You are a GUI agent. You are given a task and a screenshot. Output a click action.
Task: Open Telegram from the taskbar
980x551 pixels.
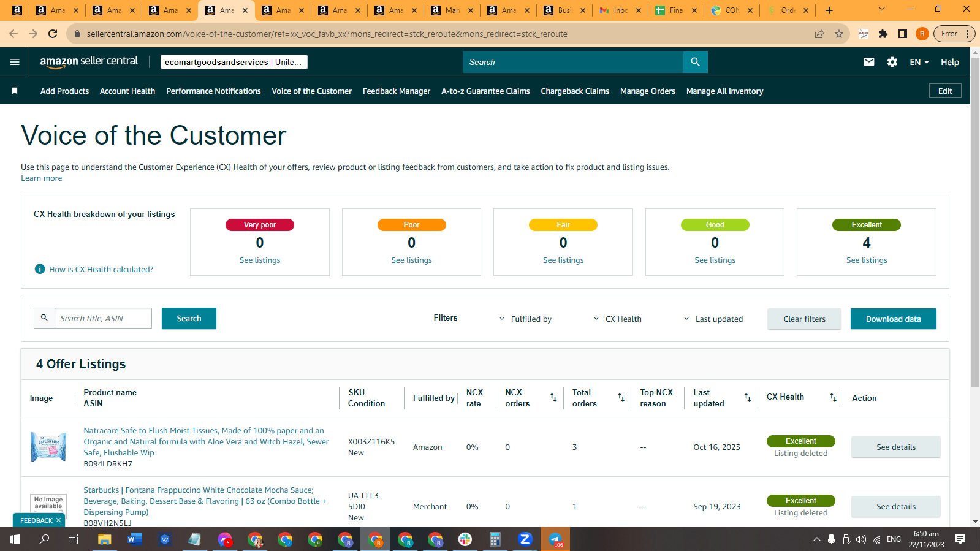click(555, 539)
